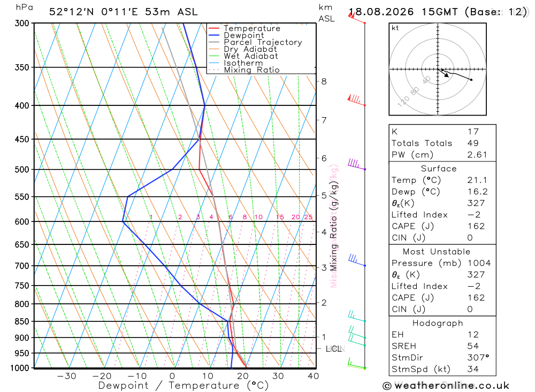Select the 500 pressure level label
Image resolution: width=535 pixels, height=392 pixels.
click(x=22, y=170)
